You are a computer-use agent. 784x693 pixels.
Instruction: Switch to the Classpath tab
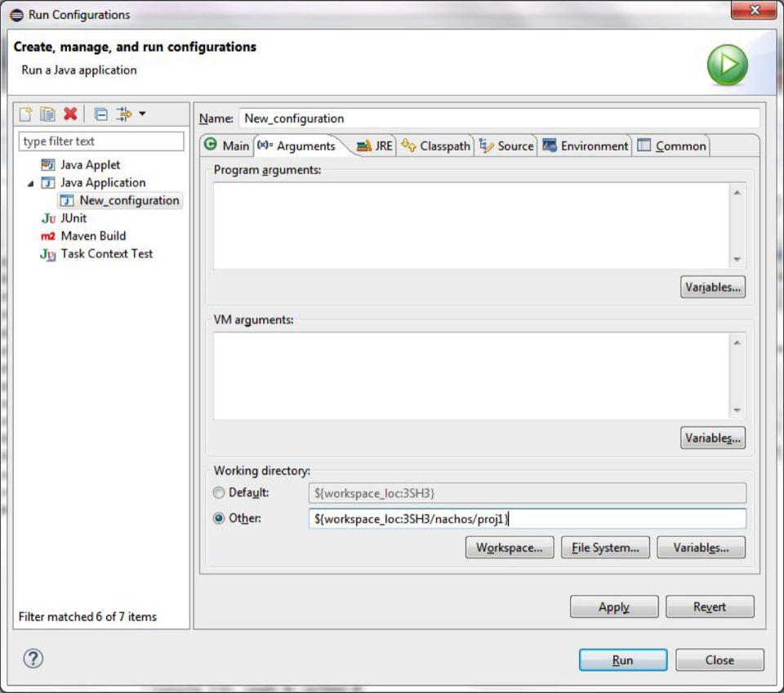[x=436, y=145]
